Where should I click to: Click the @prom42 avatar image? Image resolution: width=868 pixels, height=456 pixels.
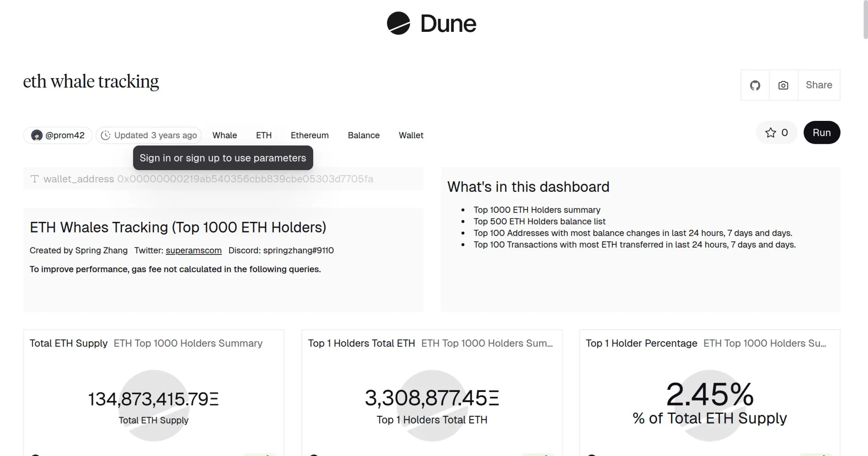point(37,135)
